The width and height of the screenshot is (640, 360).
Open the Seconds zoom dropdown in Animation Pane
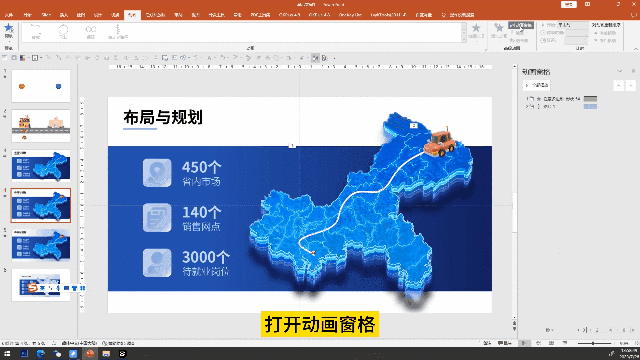click(x=549, y=330)
